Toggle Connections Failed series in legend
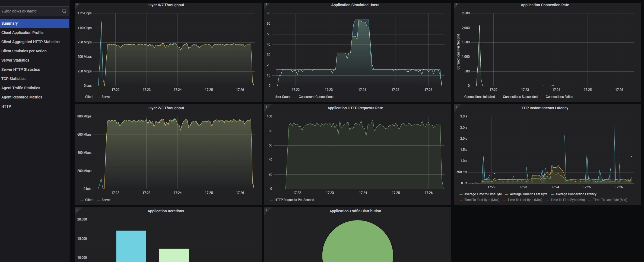This screenshot has width=644, height=262. [x=559, y=97]
